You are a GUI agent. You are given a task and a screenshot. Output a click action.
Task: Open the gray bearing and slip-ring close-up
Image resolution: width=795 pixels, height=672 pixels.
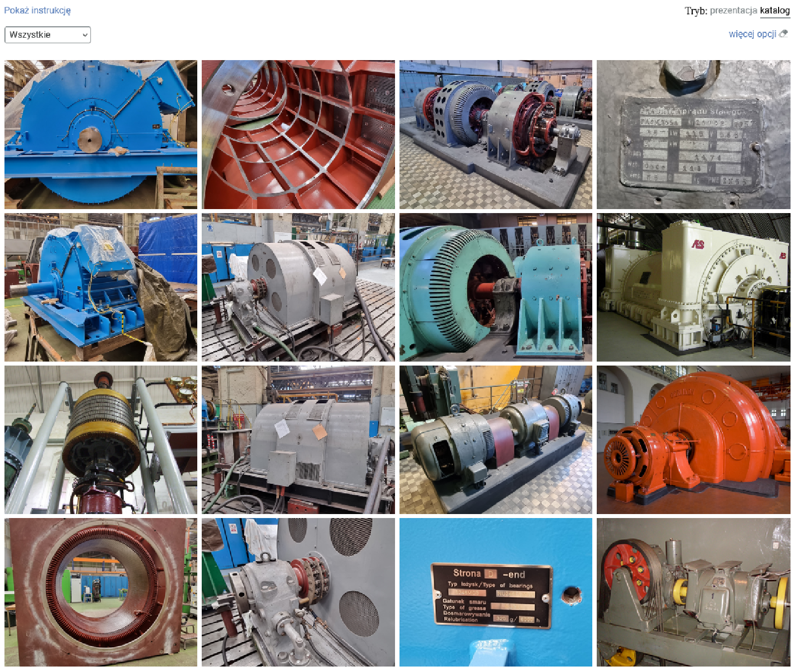(298, 592)
